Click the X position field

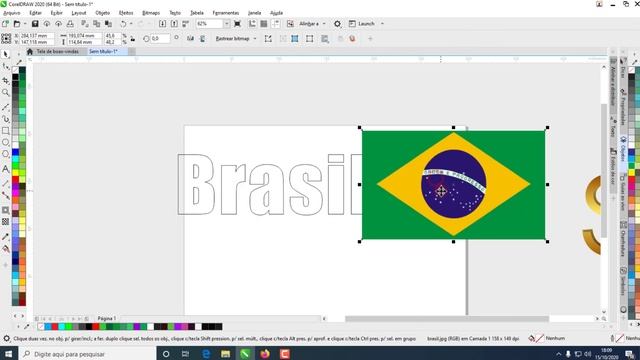click(36, 36)
